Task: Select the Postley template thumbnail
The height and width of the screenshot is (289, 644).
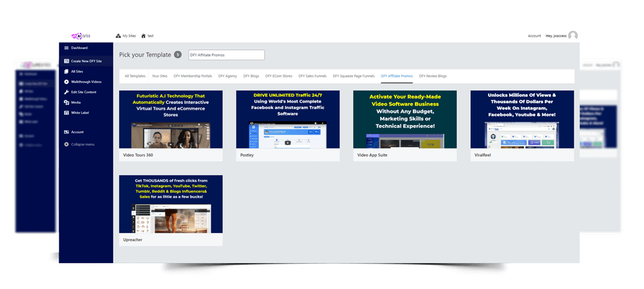Action: (x=288, y=119)
